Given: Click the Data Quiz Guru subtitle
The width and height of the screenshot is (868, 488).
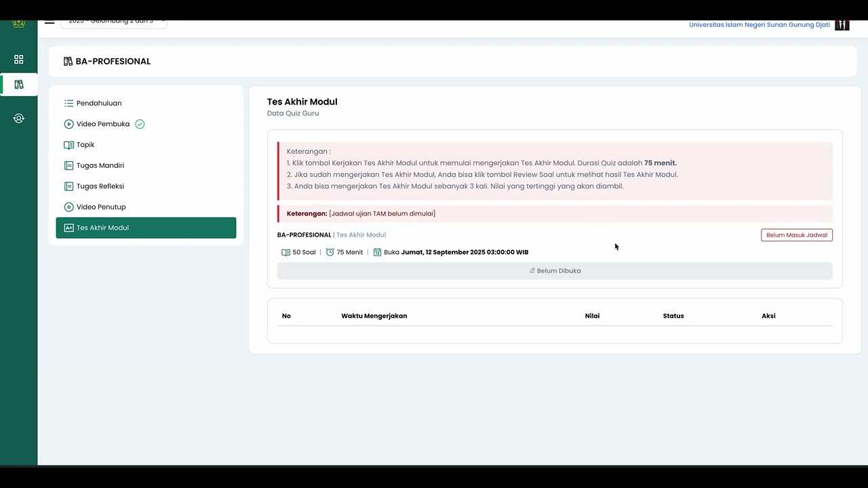Looking at the screenshot, I should (x=293, y=113).
